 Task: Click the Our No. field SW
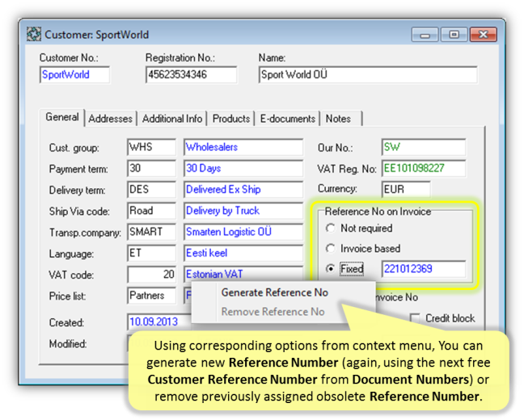424,147
